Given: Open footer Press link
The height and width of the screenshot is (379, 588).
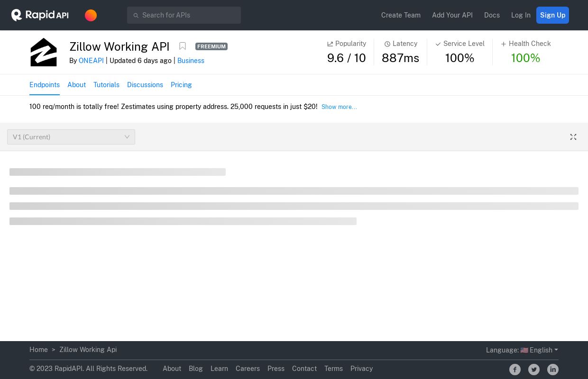Looking at the screenshot, I should (276, 369).
